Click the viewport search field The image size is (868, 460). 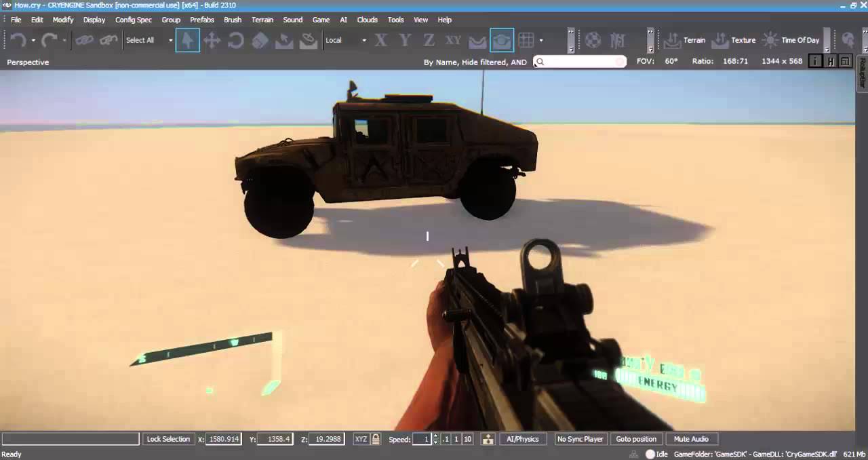(580, 62)
